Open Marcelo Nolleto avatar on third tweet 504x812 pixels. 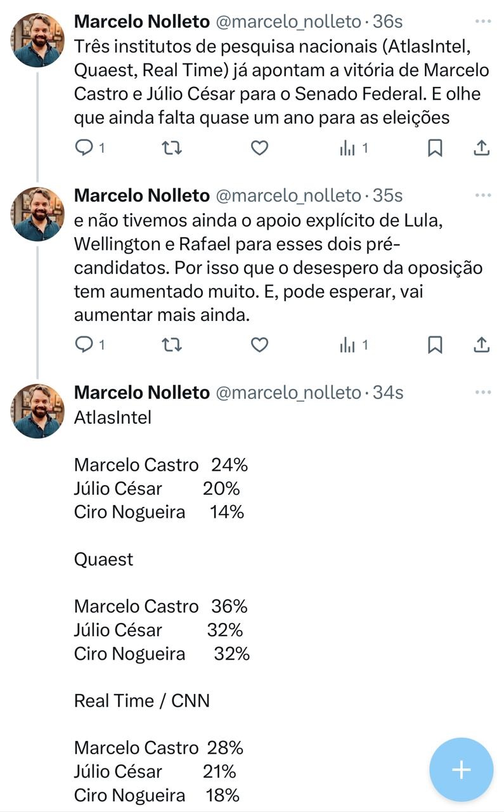click(x=37, y=411)
